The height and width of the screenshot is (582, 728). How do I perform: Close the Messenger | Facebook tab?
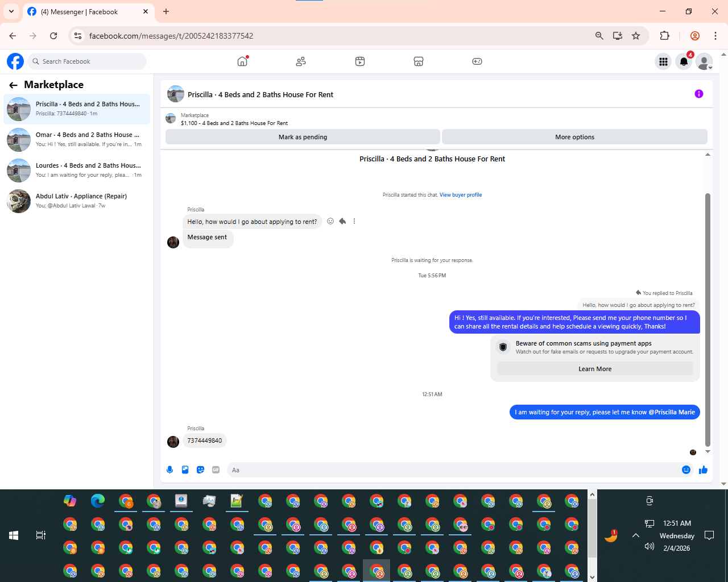point(146,11)
